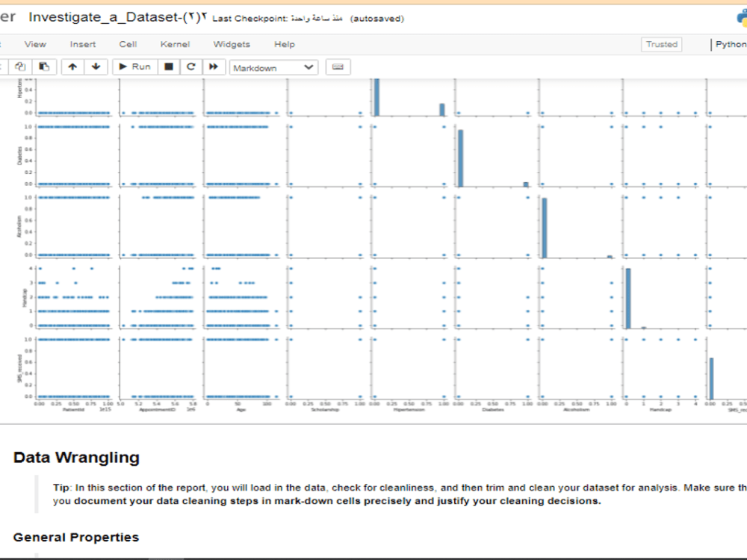Open the command palette keyboard icon

point(338,66)
